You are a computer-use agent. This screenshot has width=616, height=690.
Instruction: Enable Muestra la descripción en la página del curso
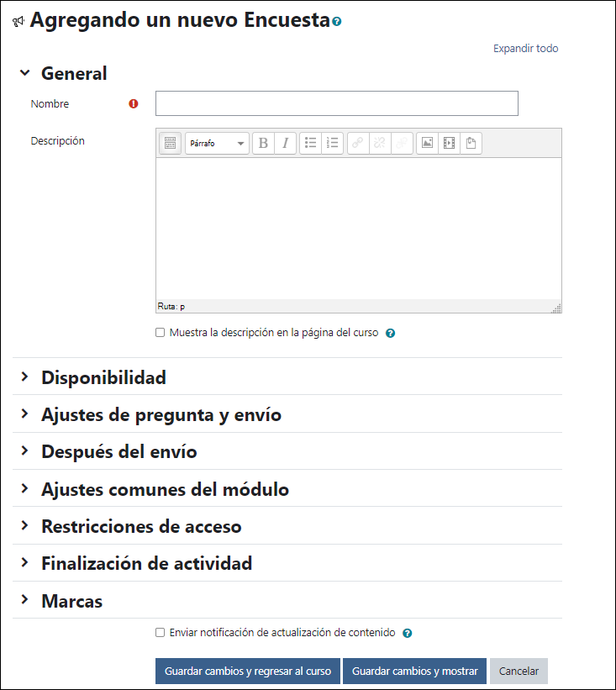[161, 332]
